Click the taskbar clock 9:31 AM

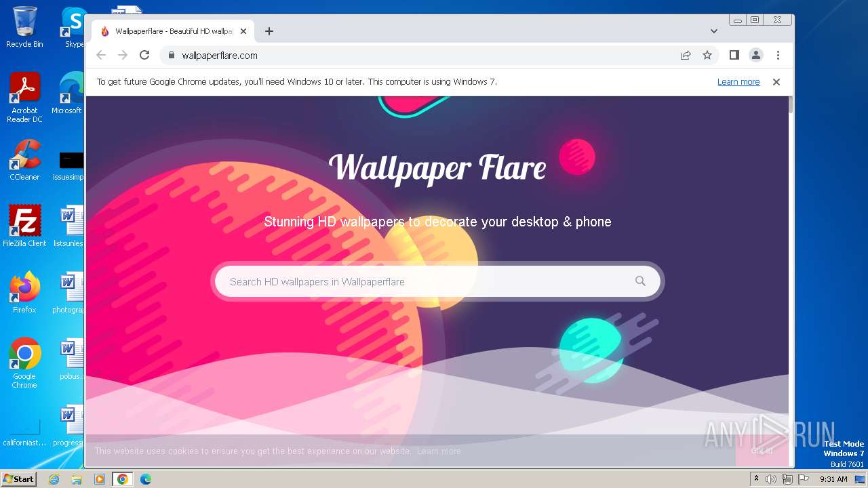(x=833, y=479)
